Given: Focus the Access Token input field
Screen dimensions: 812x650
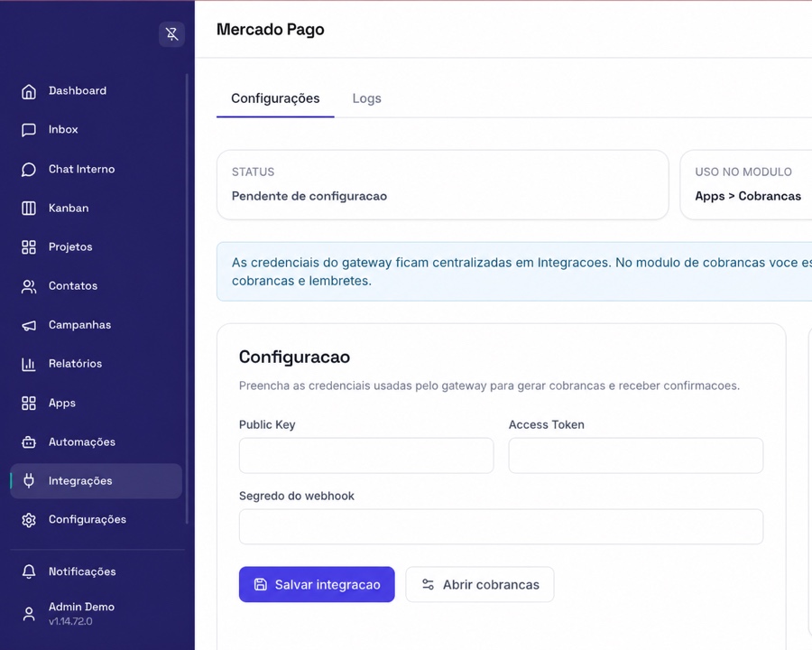Looking at the screenshot, I should point(636,456).
